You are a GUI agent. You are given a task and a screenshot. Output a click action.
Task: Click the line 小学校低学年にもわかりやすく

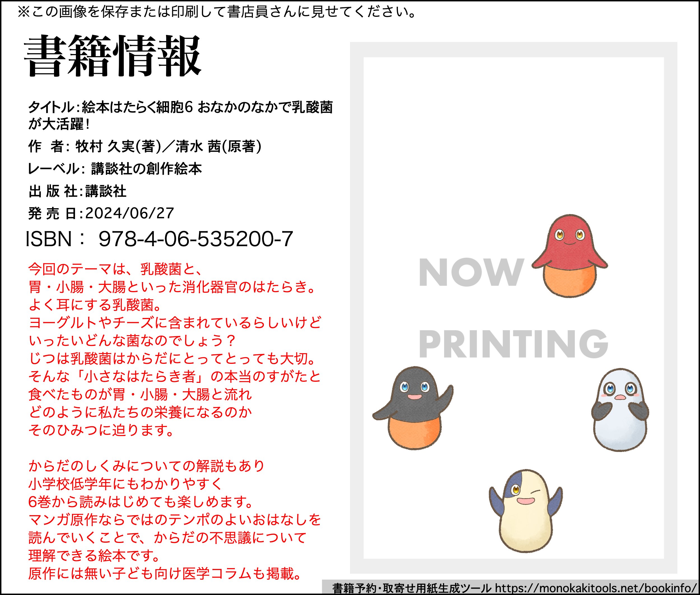pyautogui.click(x=125, y=484)
